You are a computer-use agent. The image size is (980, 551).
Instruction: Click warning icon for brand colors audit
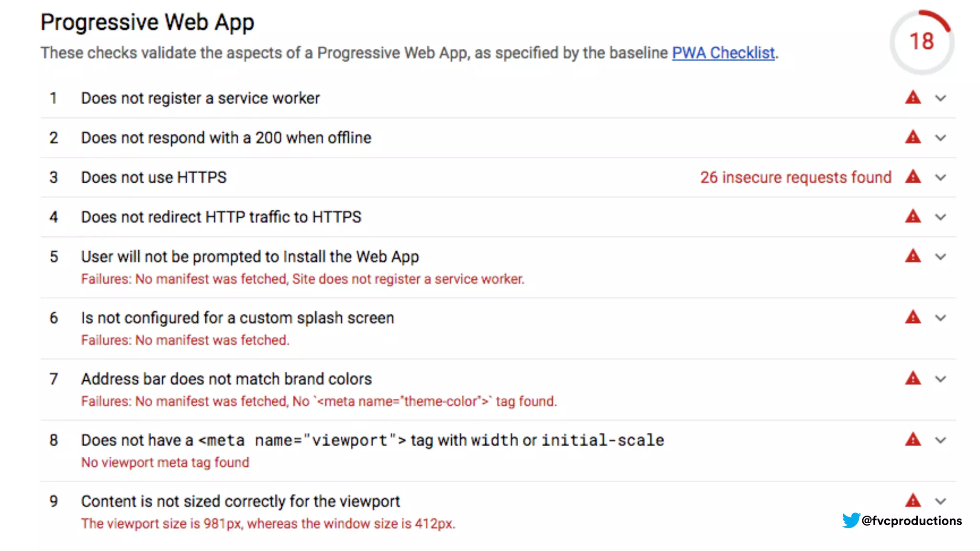(913, 379)
